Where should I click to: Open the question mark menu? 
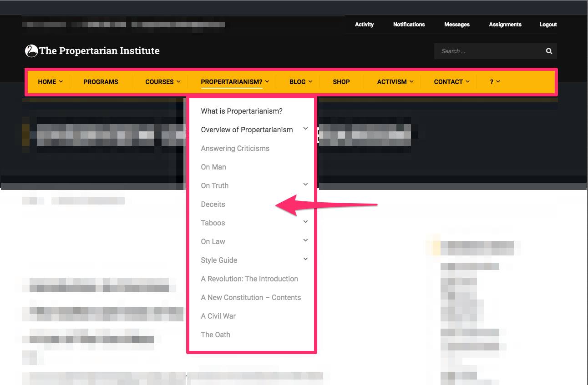[495, 82]
